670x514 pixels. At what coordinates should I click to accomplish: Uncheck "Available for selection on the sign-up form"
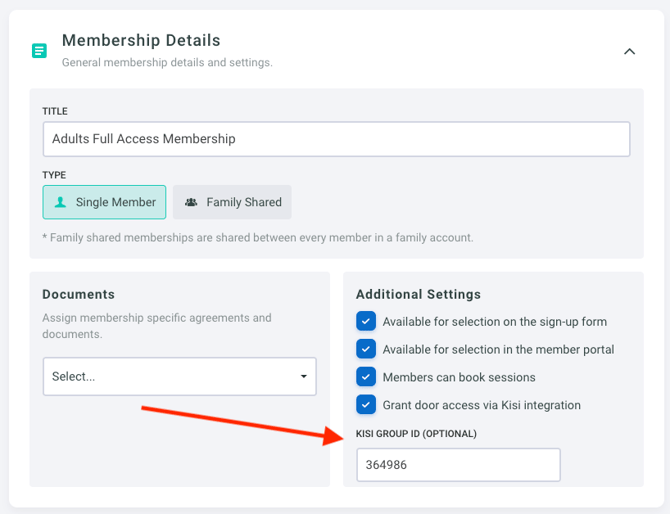366,322
